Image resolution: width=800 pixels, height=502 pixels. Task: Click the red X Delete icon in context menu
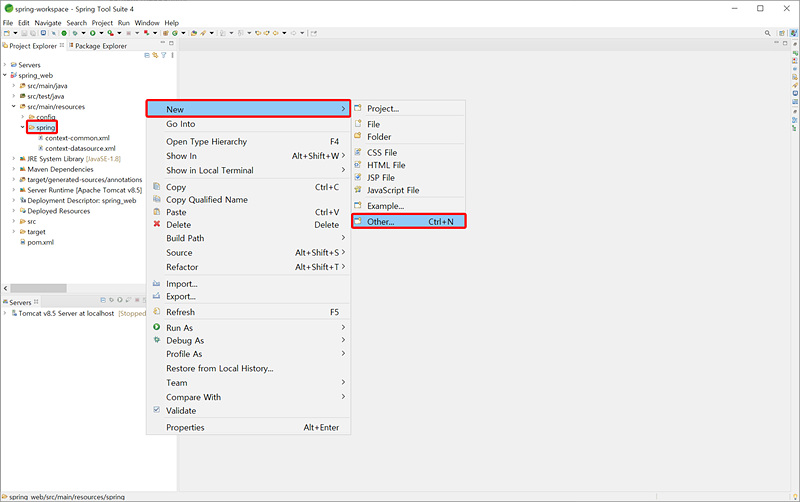click(157, 224)
